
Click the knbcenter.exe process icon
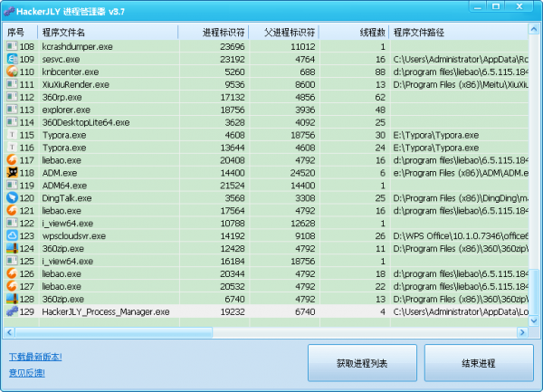12,72
